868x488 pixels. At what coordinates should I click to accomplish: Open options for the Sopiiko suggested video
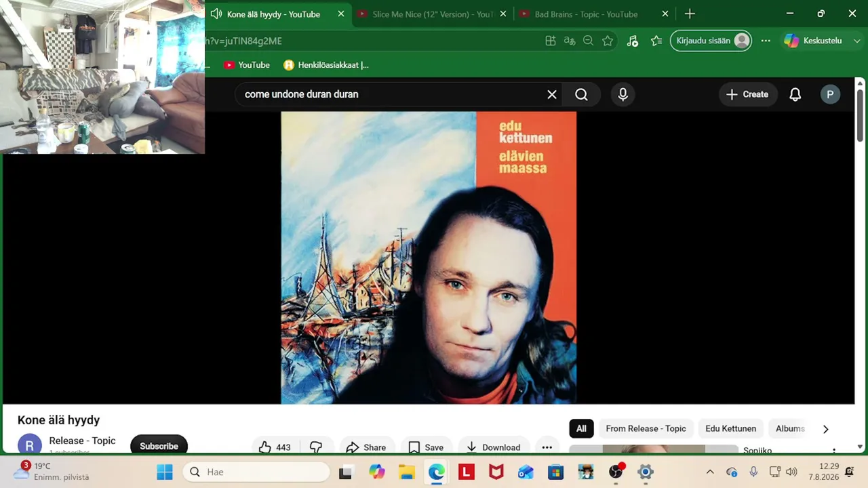(x=834, y=450)
